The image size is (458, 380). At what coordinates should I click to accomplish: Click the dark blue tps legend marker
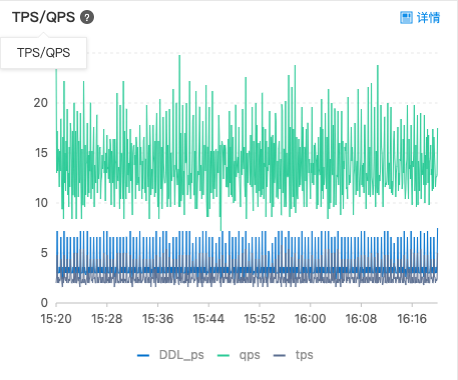tap(279, 355)
